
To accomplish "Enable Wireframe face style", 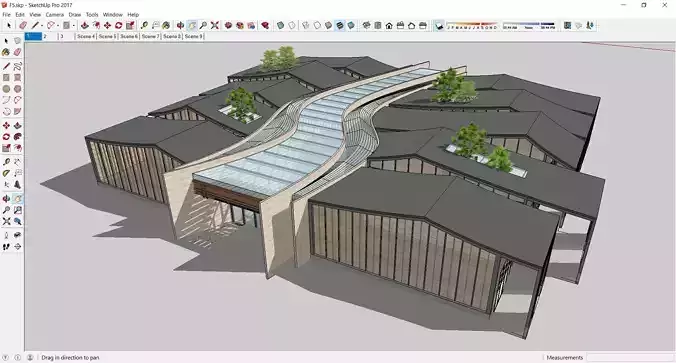I will click(x=306, y=25).
